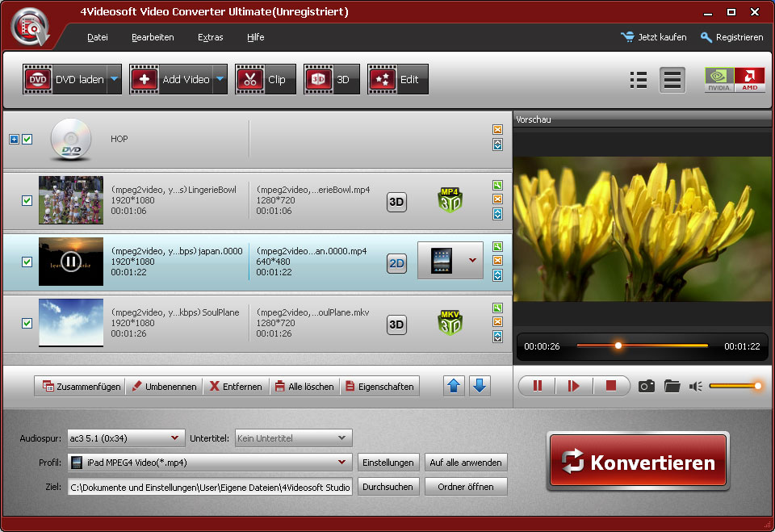Open Eigenschaften for the selected file
775x532 pixels.
(379, 386)
